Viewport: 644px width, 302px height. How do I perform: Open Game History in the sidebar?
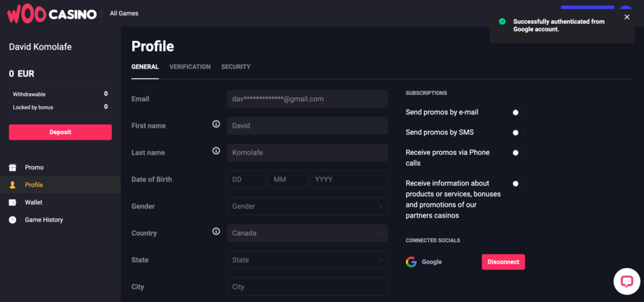pos(44,220)
